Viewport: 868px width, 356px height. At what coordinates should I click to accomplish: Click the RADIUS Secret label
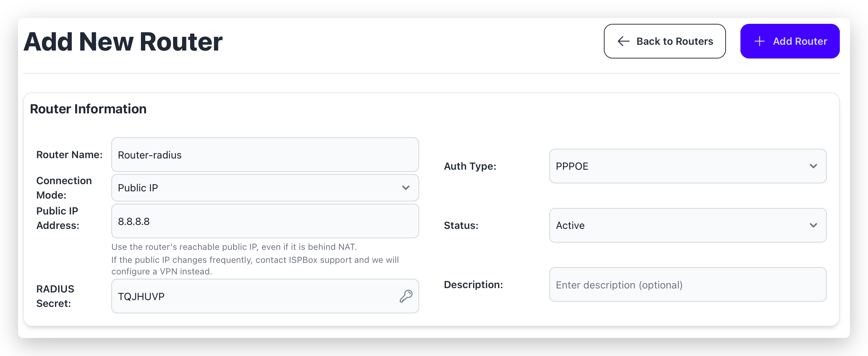(x=55, y=296)
